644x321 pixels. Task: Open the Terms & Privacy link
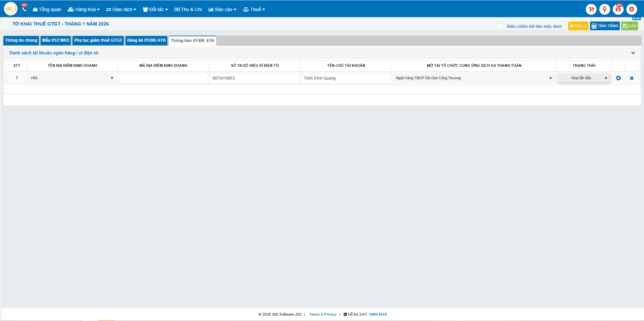tap(323, 314)
